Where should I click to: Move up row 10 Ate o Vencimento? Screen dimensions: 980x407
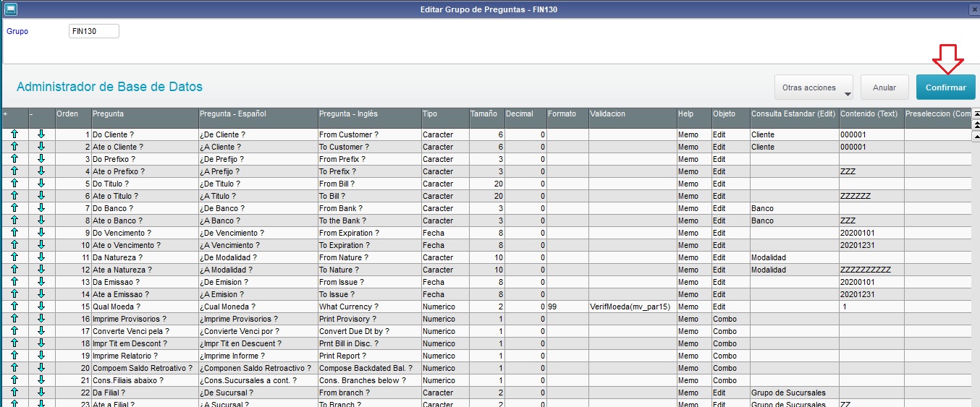pyautogui.click(x=14, y=245)
